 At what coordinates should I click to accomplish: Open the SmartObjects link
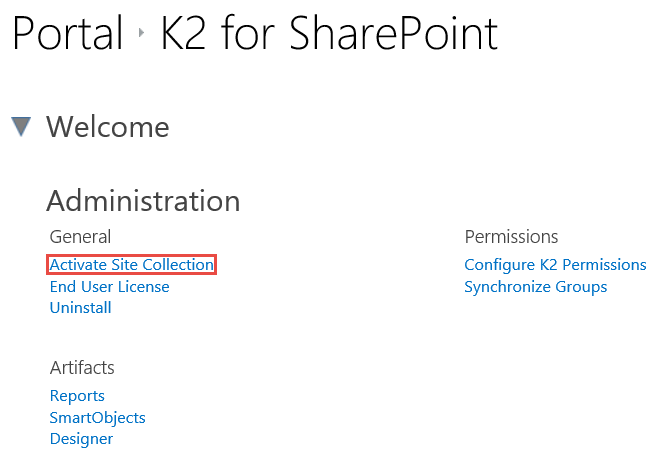(97, 417)
